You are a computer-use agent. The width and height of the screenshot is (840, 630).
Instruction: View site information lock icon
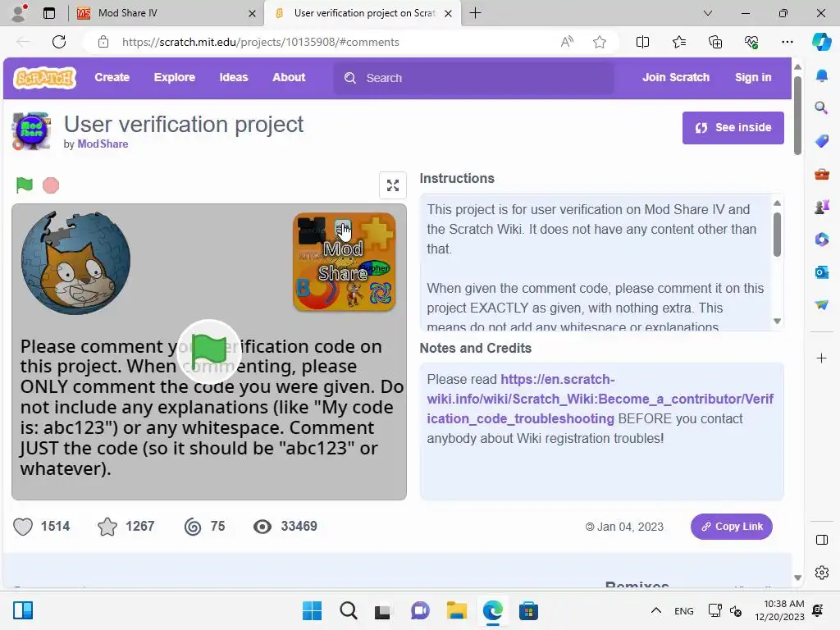pyautogui.click(x=103, y=42)
